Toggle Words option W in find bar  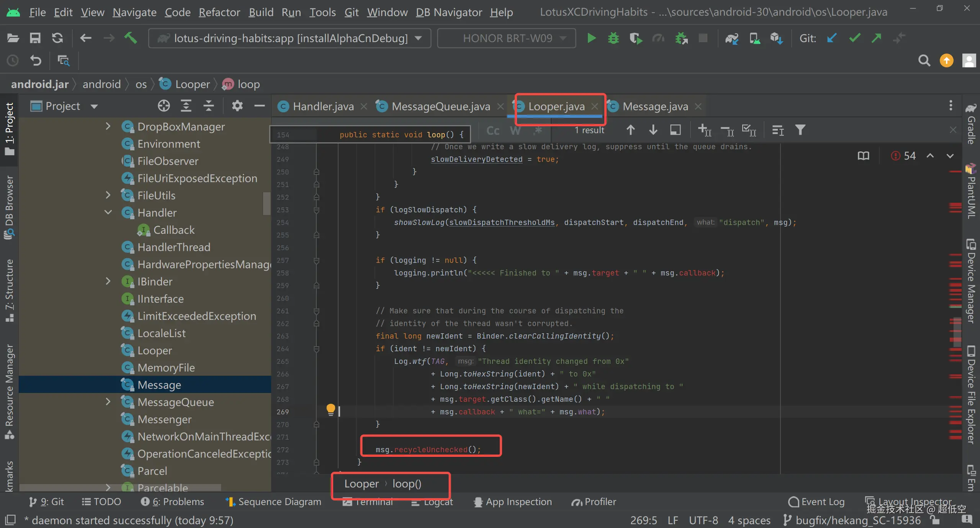pos(515,130)
